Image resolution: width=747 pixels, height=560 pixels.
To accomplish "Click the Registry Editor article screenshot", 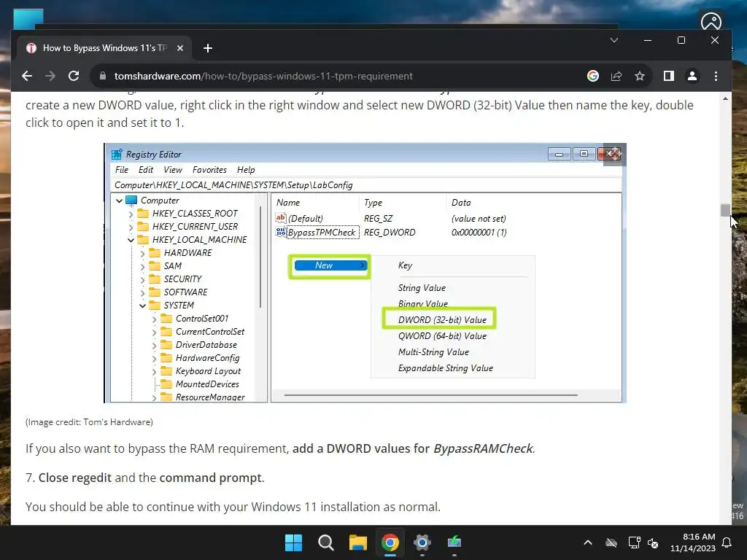I will coord(365,273).
